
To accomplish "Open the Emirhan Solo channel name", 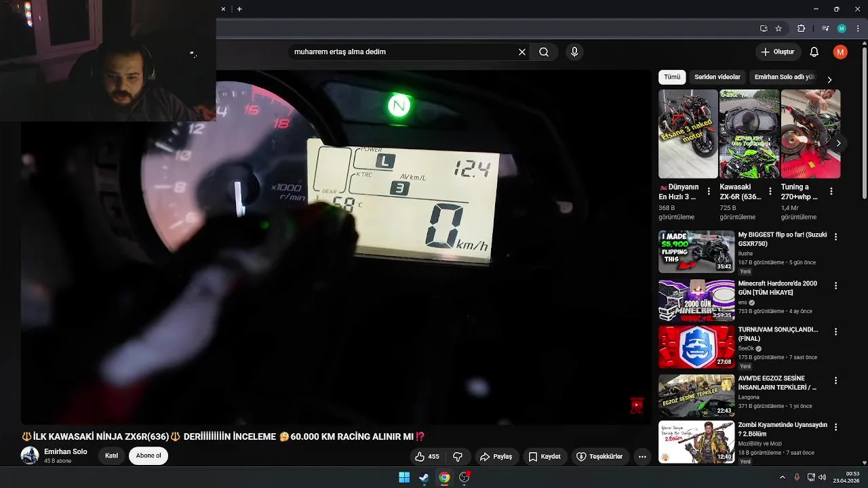I will click(66, 452).
